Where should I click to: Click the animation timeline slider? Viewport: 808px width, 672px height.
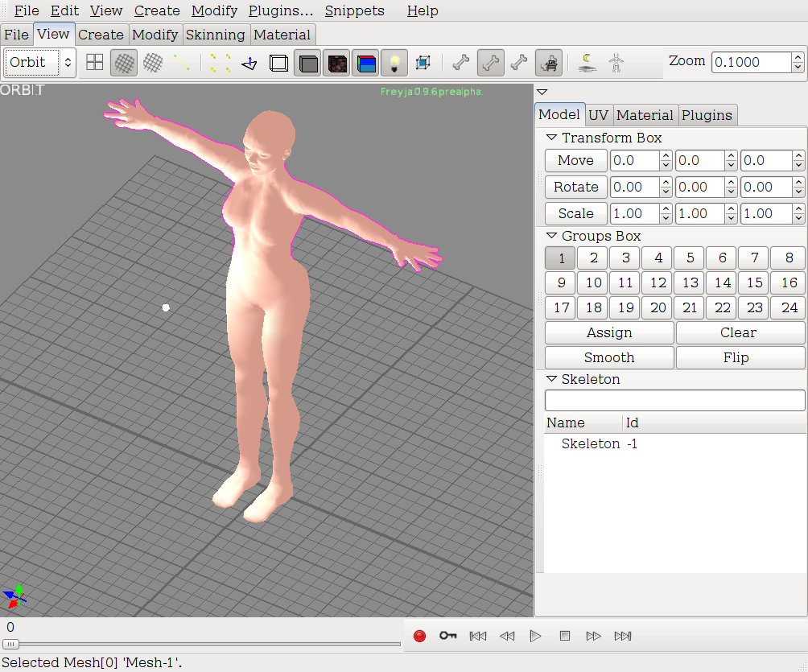pyautogui.click(x=11, y=644)
